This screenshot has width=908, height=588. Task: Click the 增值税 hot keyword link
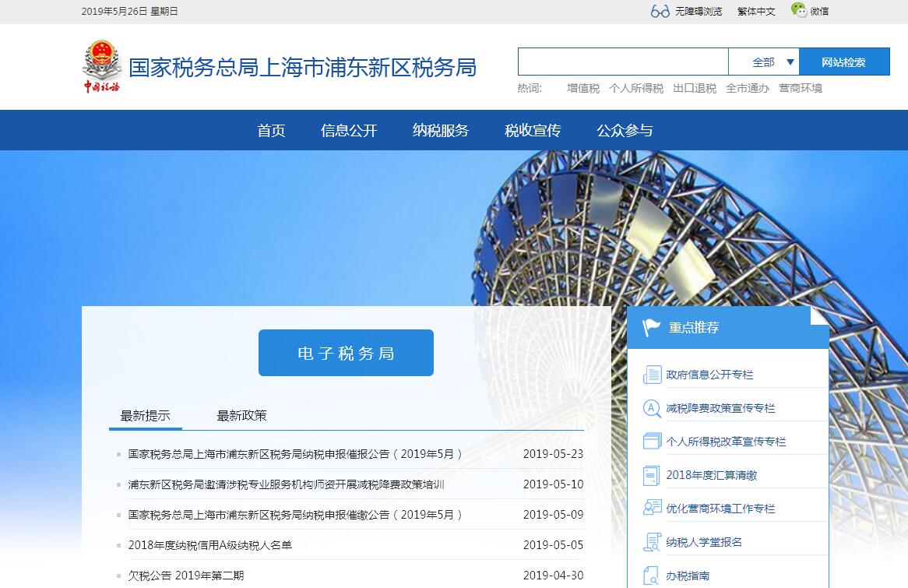pyautogui.click(x=583, y=88)
